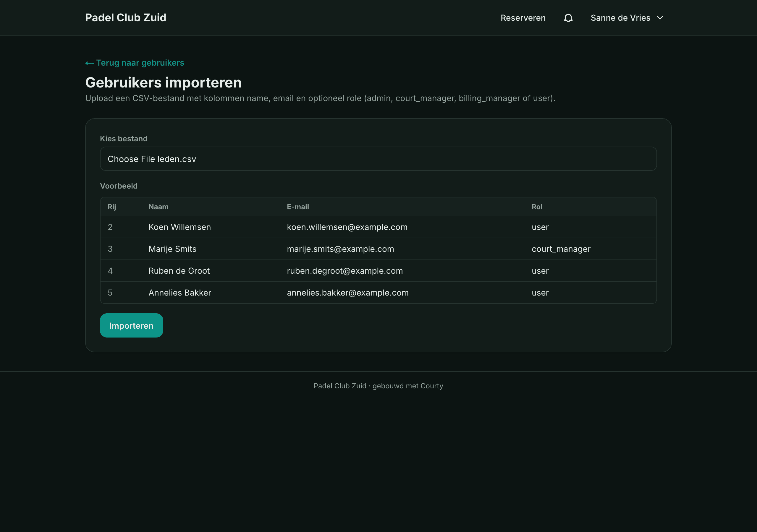
Task: Select the CSV upload instructions text
Action: (320, 98)
